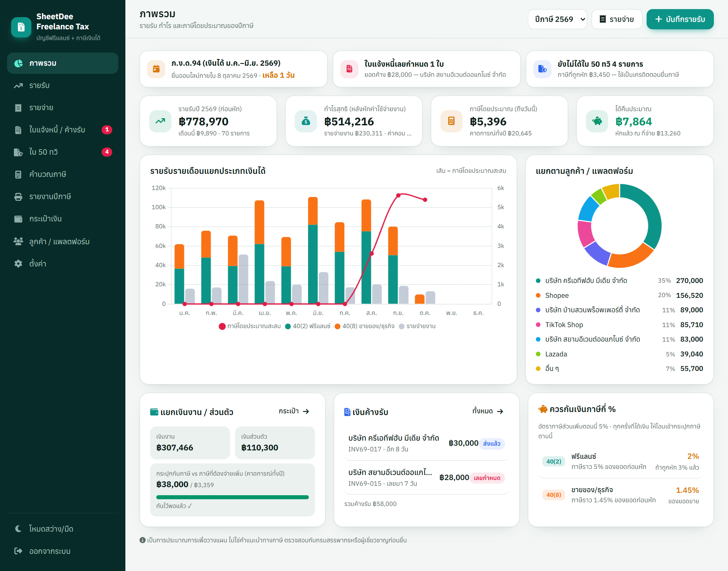Screen dimensions: 728x571
Task: Toggle โหมดสว่าง/มืด theme mode
Action: [63, 529]
